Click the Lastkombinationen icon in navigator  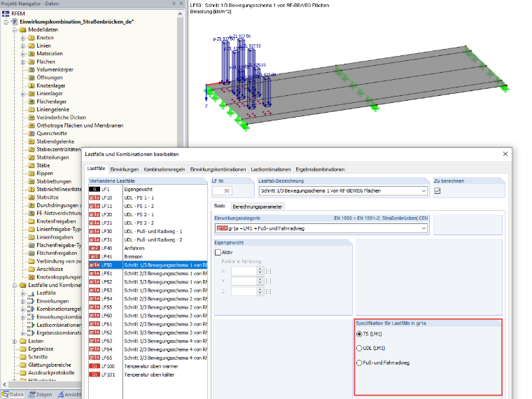tap(31, 325)
